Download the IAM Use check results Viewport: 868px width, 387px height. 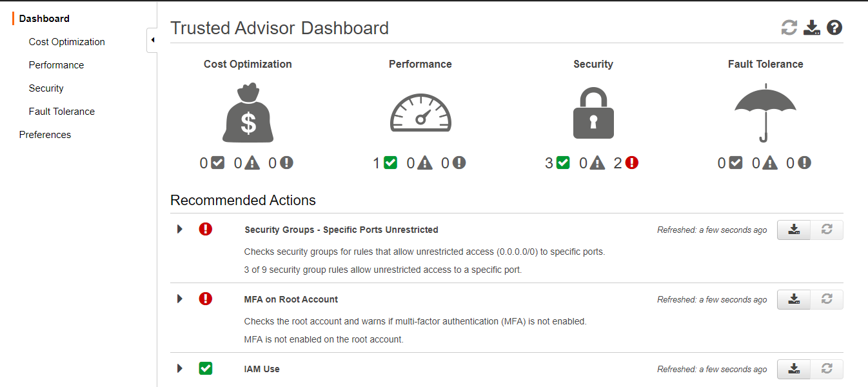click(x=794, y=369)
